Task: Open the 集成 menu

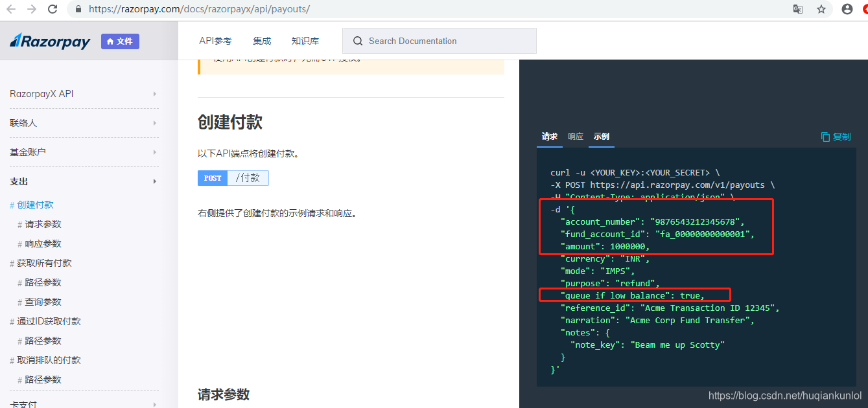Action: tap(262, 41)
